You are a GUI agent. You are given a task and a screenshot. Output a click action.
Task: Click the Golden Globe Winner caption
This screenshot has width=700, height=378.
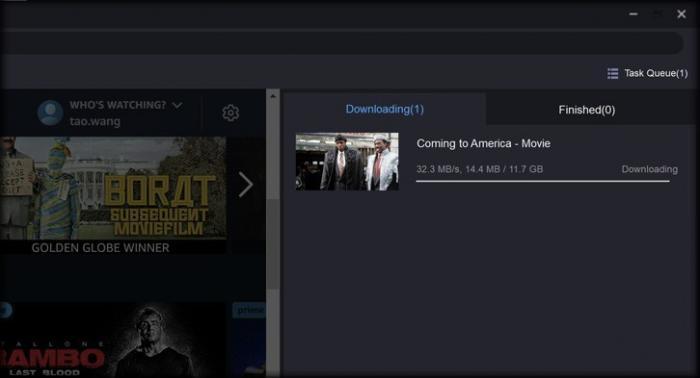pos(100,248)
